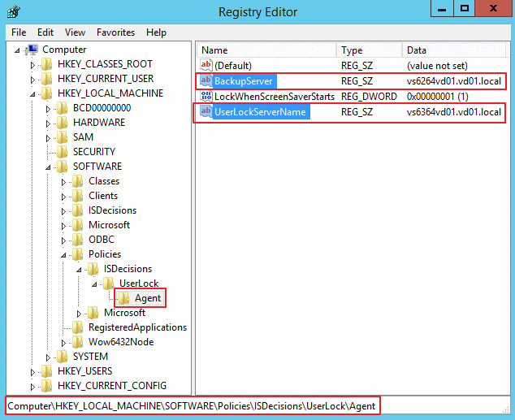This screenshot has width=515, height=420.
Task: Select the (Default) value name
Action: [x=233, y=65]
